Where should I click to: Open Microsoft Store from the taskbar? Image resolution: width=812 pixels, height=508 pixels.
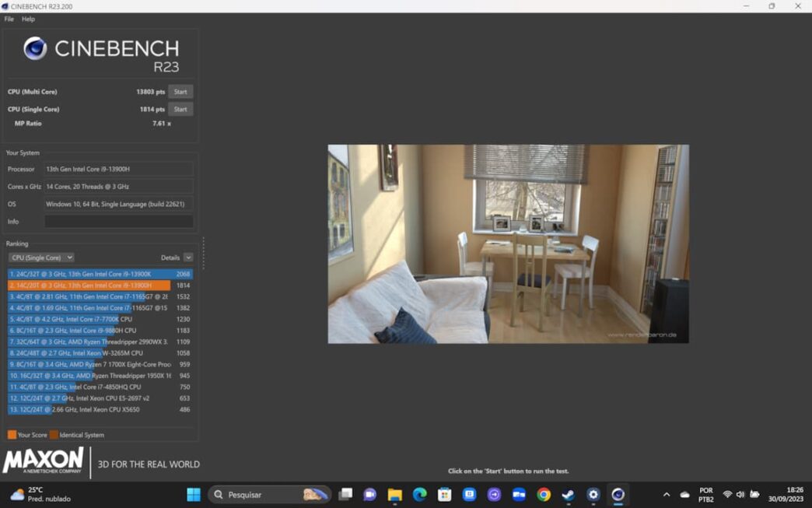pyautogui.click(x=444, y=495)
